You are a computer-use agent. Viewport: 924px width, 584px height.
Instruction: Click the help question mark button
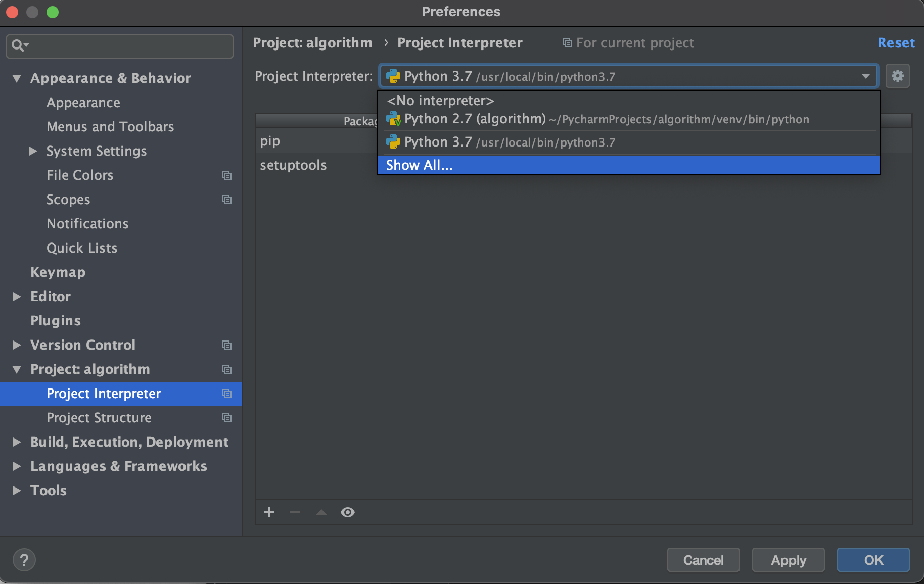click(24, 560)
